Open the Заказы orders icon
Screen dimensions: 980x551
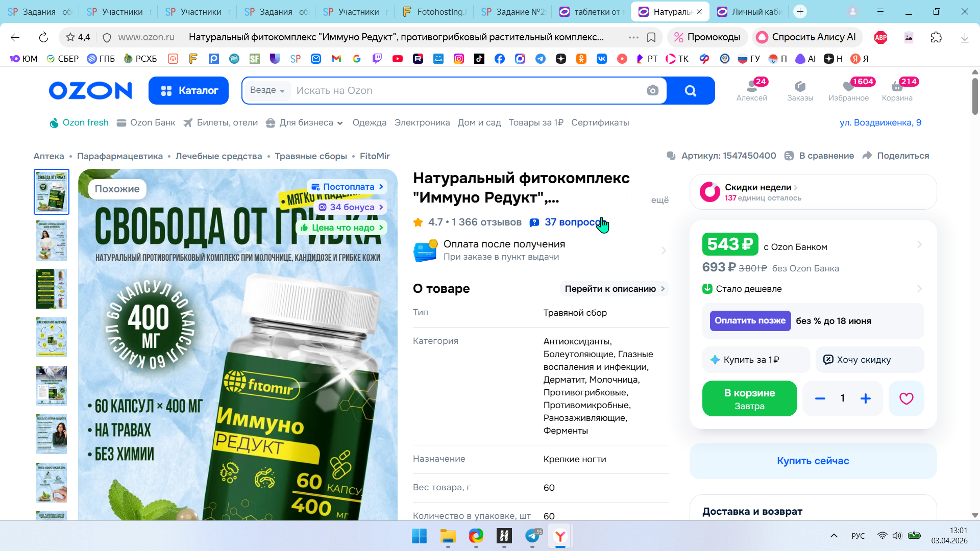coord(800,90)
